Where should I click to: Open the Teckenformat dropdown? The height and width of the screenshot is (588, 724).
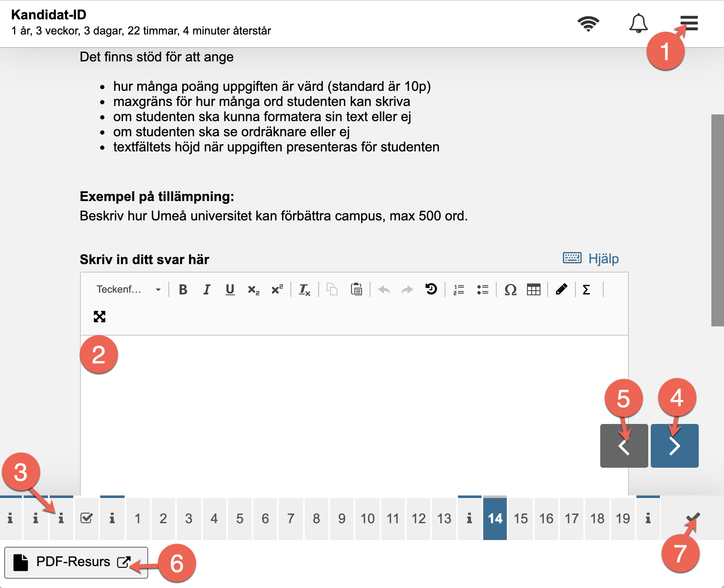point(128,289)
